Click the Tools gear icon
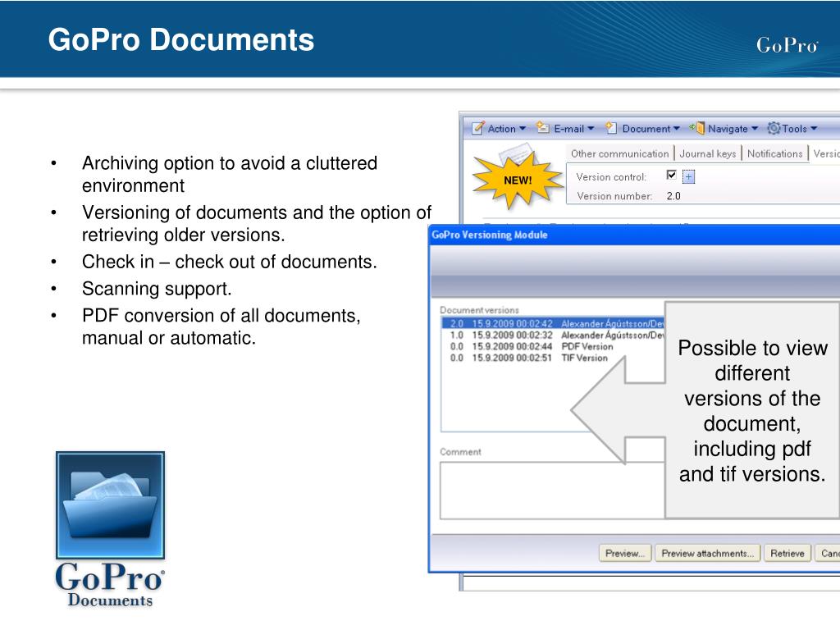This screenshot has height=630, width=840. coord(774,128)
